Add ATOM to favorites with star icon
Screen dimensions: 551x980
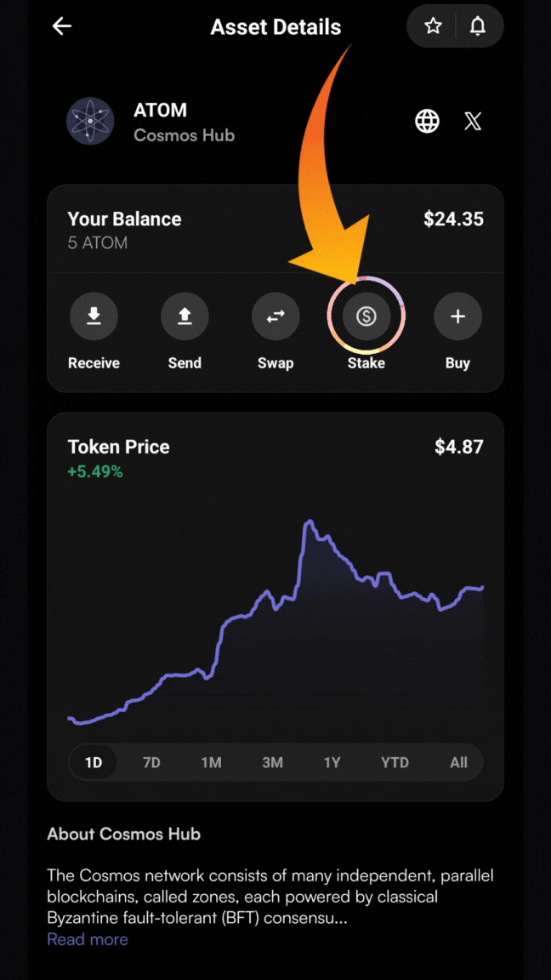[434, 26]
